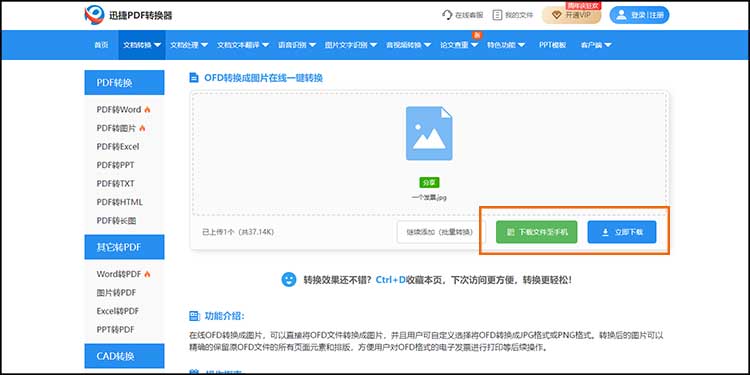Click the smiley face icon

click(289, 279)
